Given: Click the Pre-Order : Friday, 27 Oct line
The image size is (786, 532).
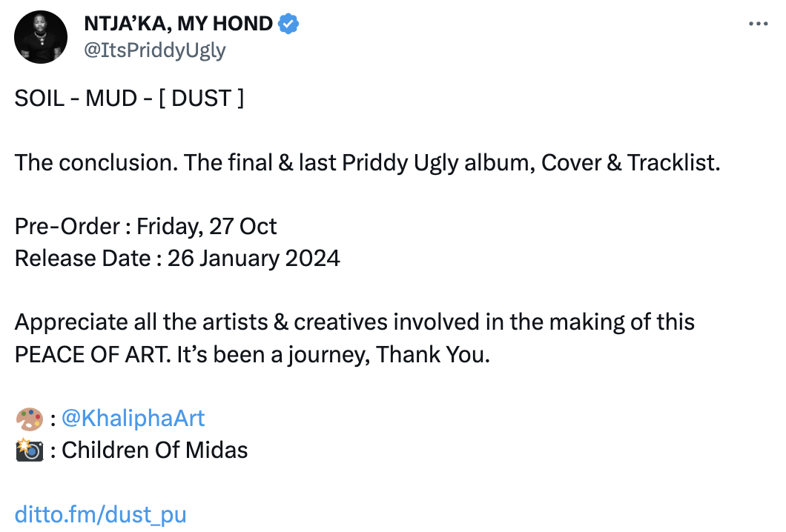Looking at the screenshot, I should tap(146, 227).
